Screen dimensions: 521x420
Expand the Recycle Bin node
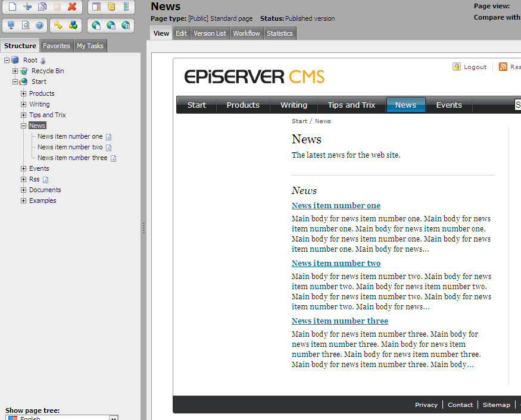[x=15, y=71]
